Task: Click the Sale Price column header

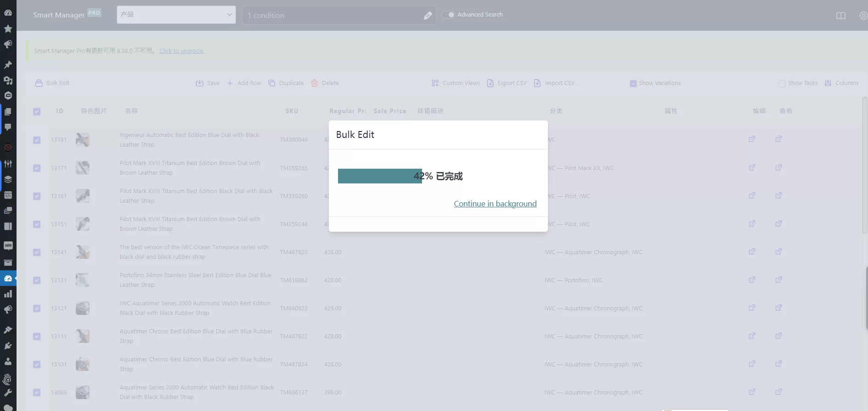Action: (x=389, y=111)
